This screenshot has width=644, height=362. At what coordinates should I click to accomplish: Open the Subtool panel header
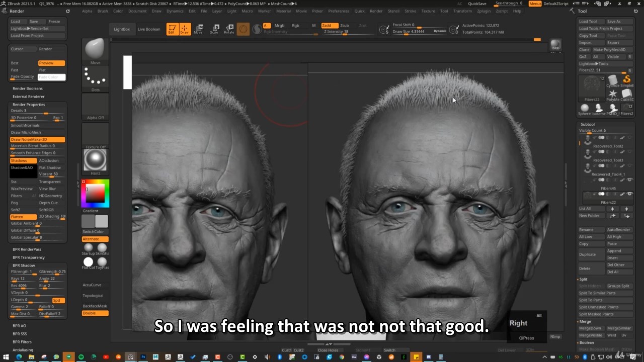[587, 124]
